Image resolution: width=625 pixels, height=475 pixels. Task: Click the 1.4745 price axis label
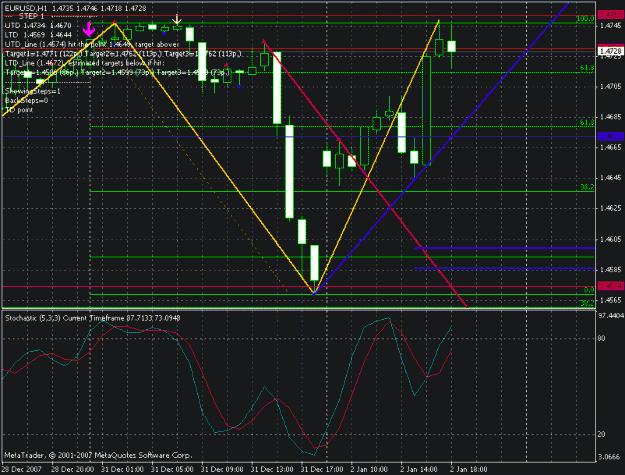point(610,26)
